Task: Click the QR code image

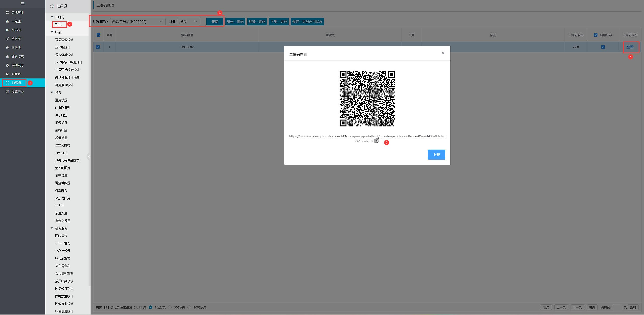Action: [367, 99]
